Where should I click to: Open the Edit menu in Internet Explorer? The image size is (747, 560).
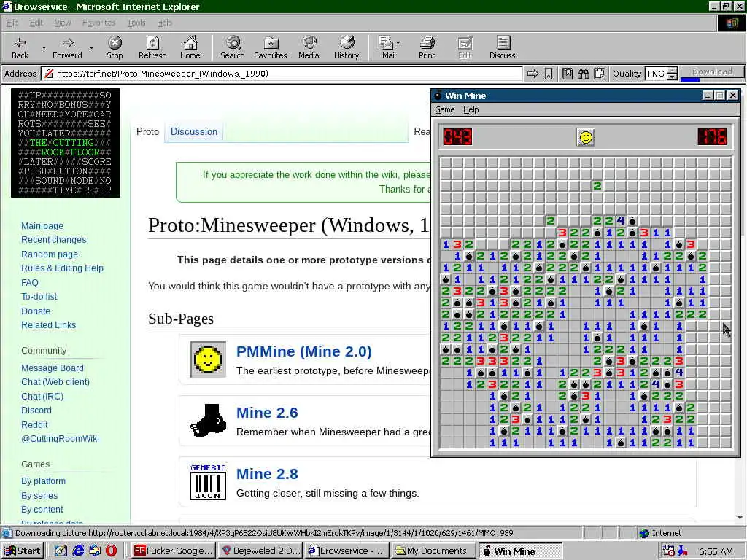pos(36,23)
